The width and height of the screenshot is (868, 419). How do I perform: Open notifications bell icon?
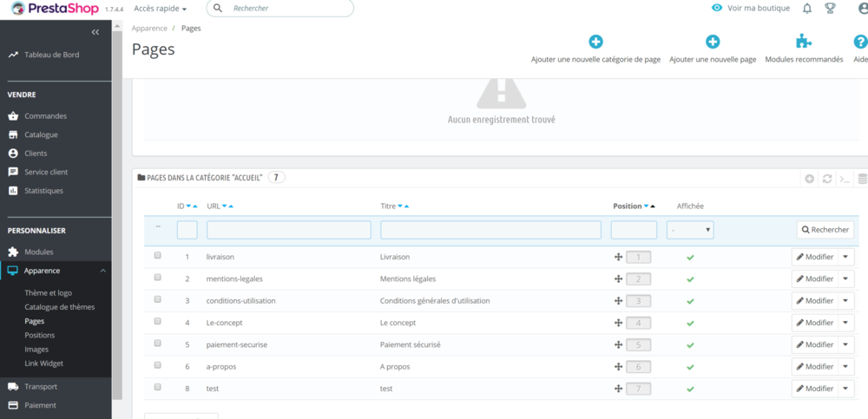(x=807, y=9)
